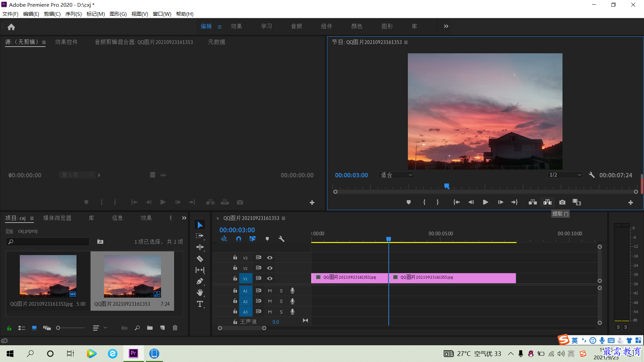Enable voice-over record on A3
644x362 pixels.
292,312
